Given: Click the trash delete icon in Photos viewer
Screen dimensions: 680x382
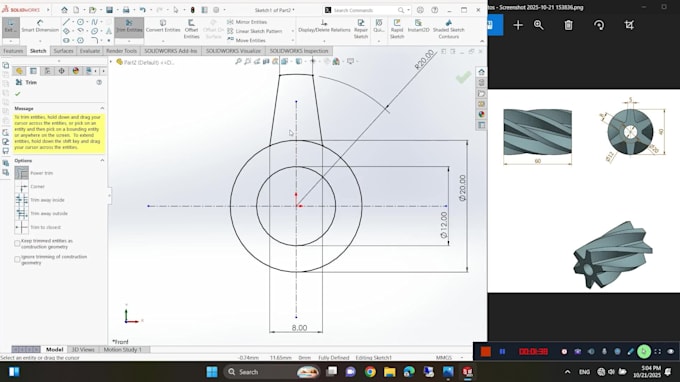Looking at the screenshot, I should [x=568, y=25].
